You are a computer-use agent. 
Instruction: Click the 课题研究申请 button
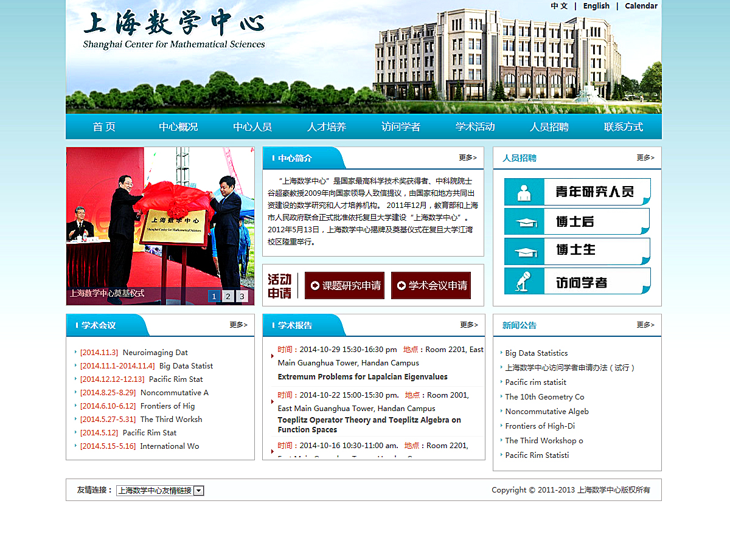click(344, 285)
